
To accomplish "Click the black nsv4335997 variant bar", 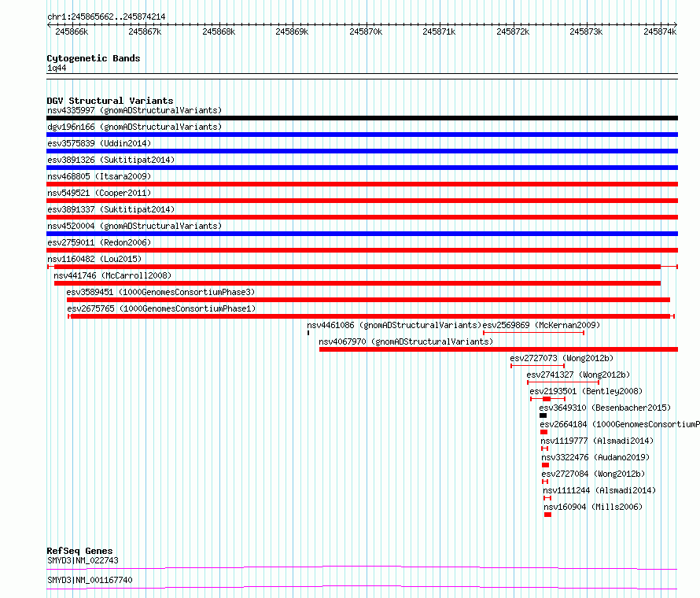I will click(x=362, y=118).
